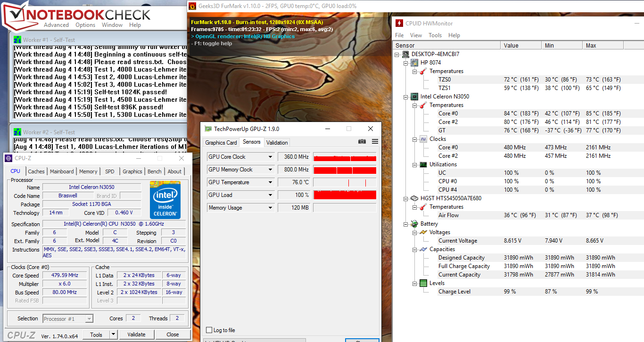
Task: Open the GPU Memory Clock sensor dropdown
Action: click(271, 170)
